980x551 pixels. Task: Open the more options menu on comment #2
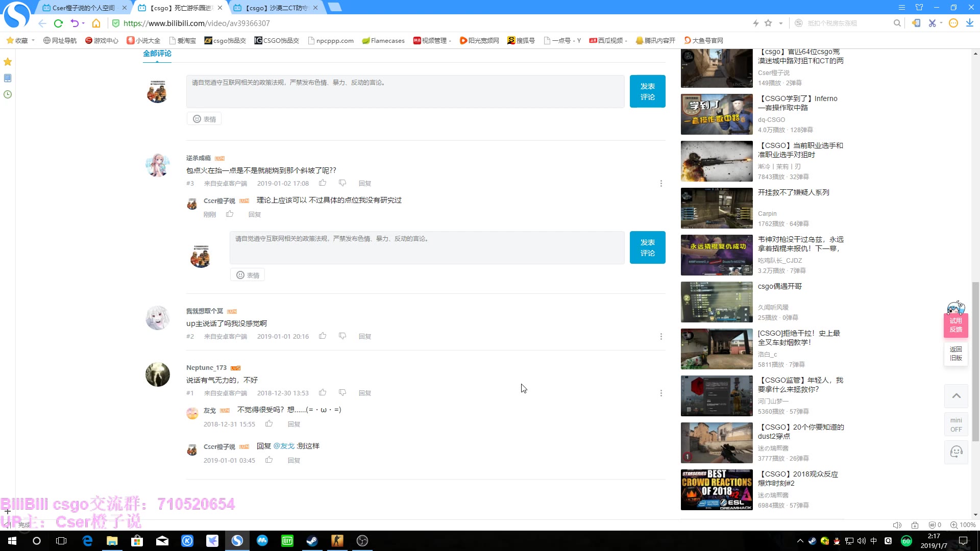click(661, 337)
